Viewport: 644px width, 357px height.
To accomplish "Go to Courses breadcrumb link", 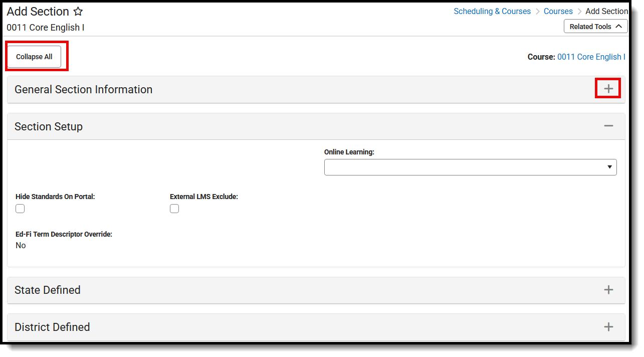I will click(x=558, y=11).
